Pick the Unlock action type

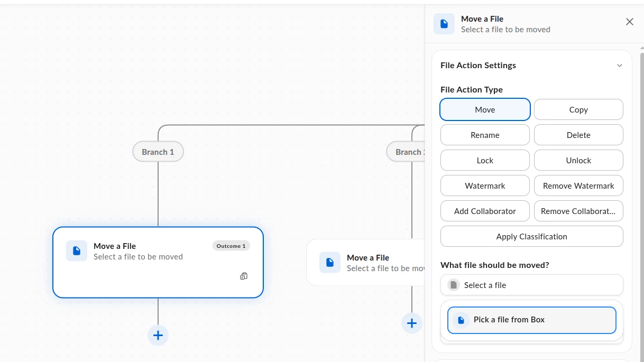click(578, 160)
